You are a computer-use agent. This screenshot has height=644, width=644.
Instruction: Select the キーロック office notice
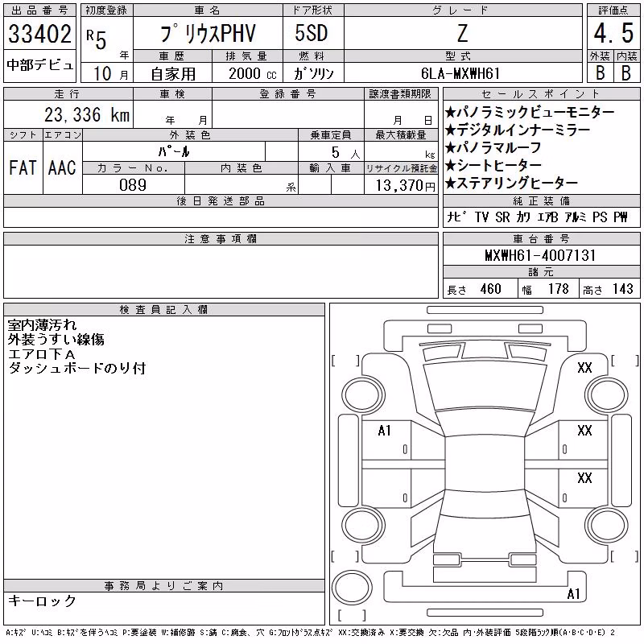(42, 601)
